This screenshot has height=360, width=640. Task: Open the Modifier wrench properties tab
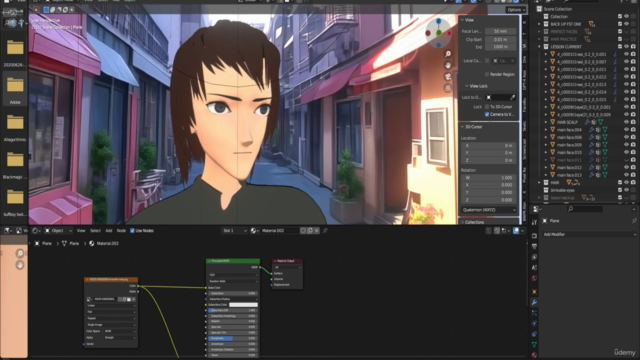pos(534,302)
